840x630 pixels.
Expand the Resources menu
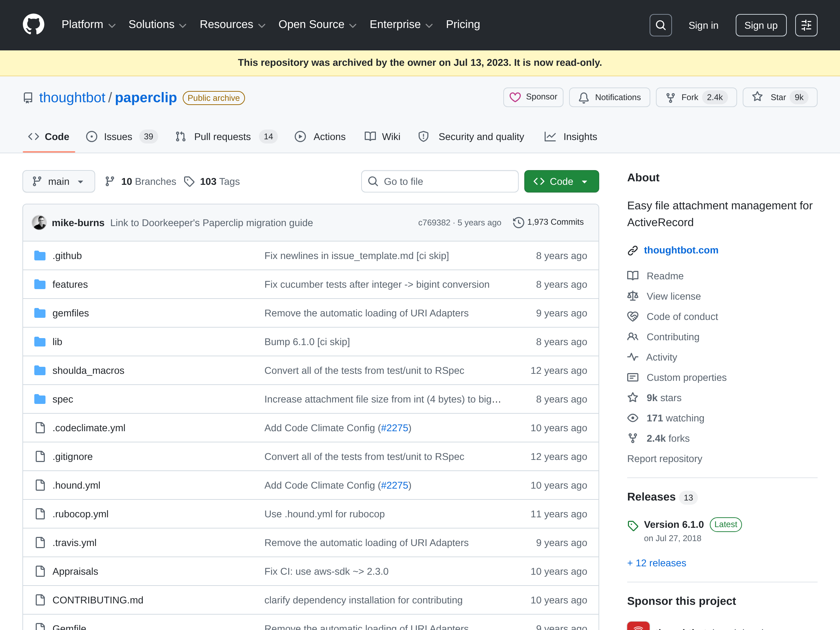(x=232, y=25)
